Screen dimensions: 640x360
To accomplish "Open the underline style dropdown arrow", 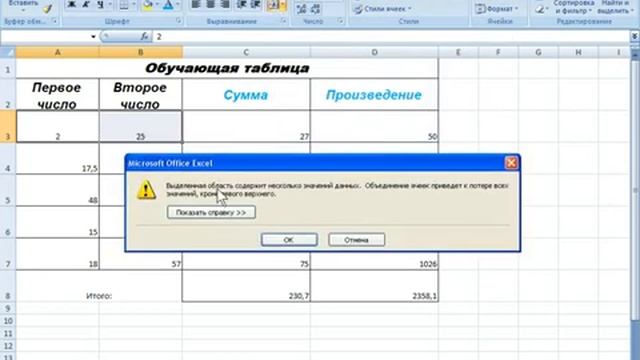I will (110, 4).
